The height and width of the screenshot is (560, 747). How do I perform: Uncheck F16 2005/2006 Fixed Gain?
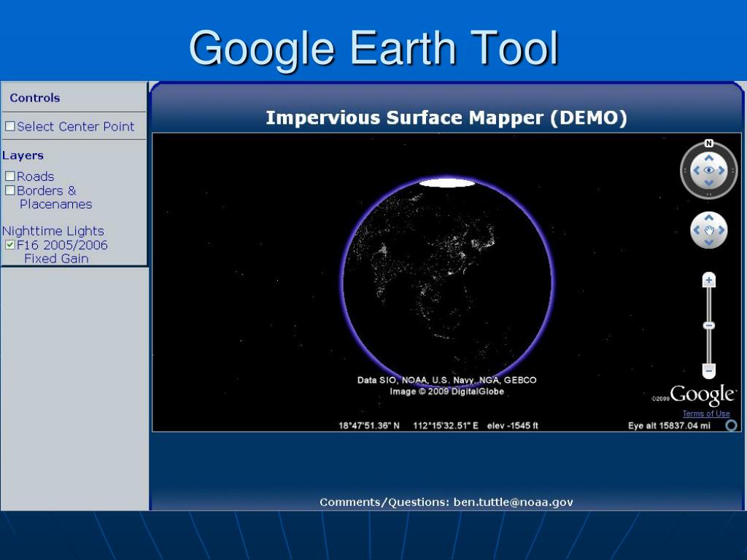10,245
